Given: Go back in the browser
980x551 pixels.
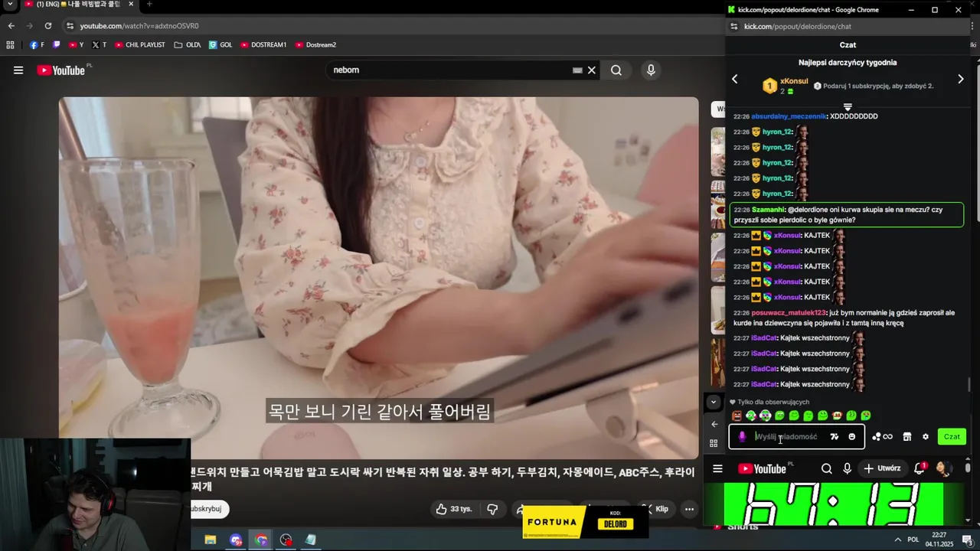Looking at the screenshot, I should click(x=11, y=26).
